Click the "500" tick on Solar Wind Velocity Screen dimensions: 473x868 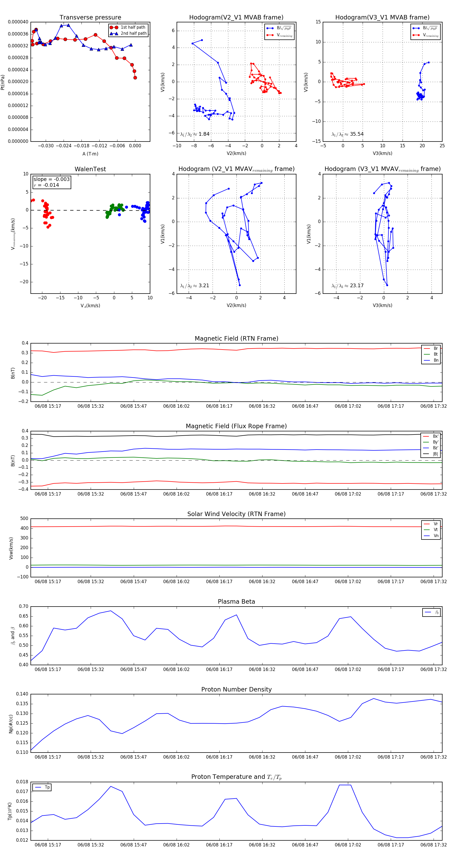coord(24,519)
